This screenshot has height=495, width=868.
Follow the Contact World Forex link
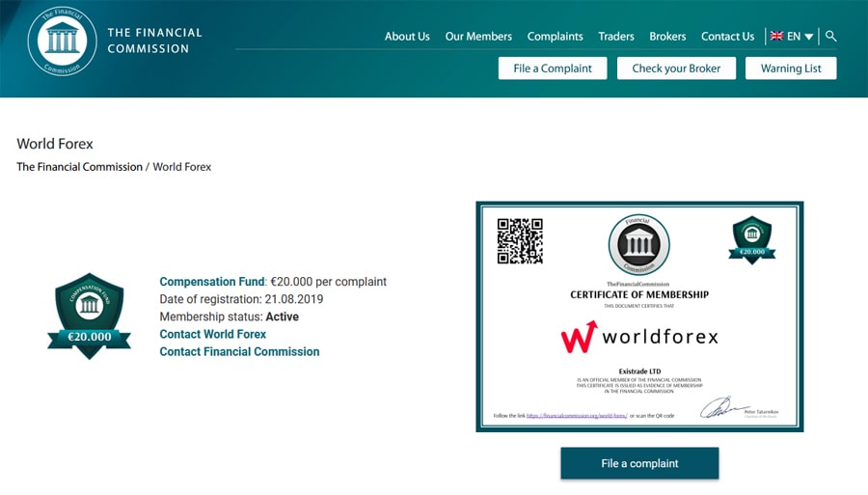[x=212, y=334]
